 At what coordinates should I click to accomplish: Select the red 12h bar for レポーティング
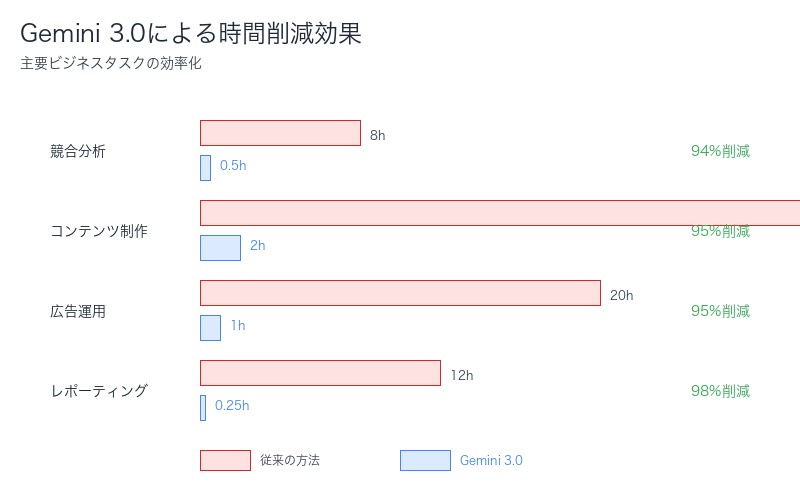pyautogui.click(x=320, y=373)
